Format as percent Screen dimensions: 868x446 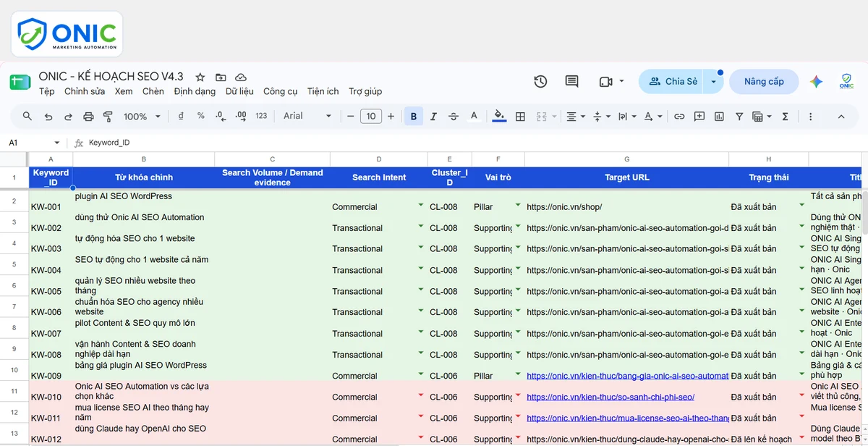(x=200, y=116)
